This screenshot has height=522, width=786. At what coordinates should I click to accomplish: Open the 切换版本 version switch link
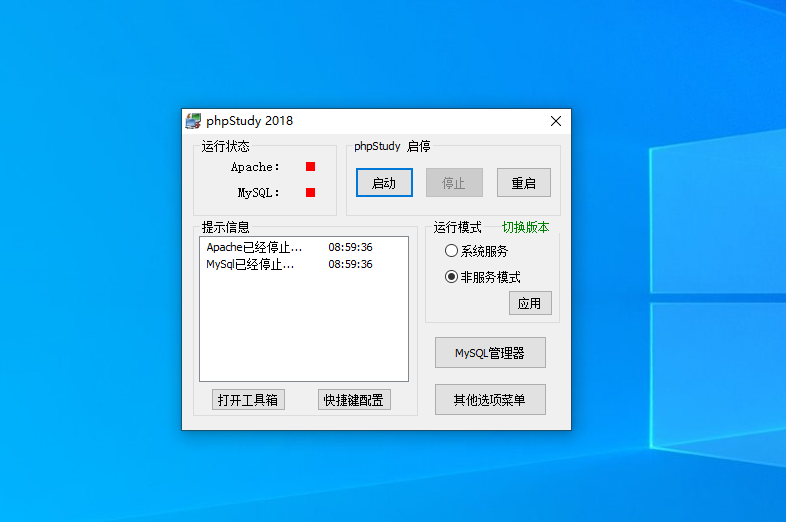click(525, 227)
